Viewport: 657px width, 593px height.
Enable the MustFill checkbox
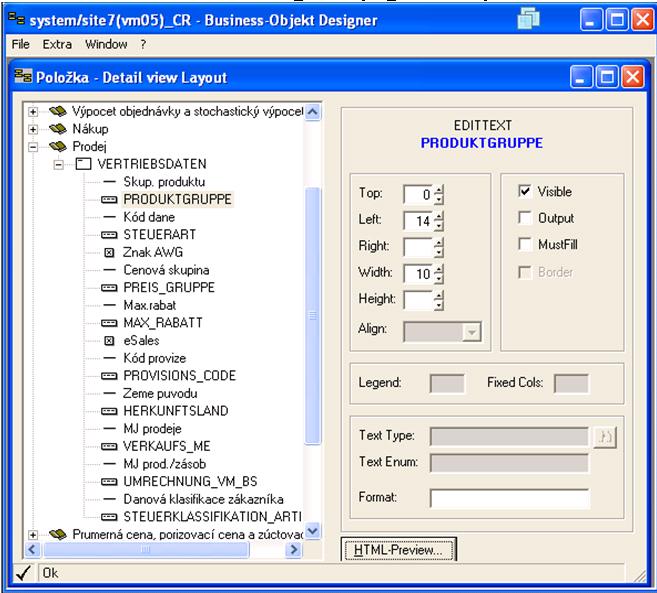point(525,244)
